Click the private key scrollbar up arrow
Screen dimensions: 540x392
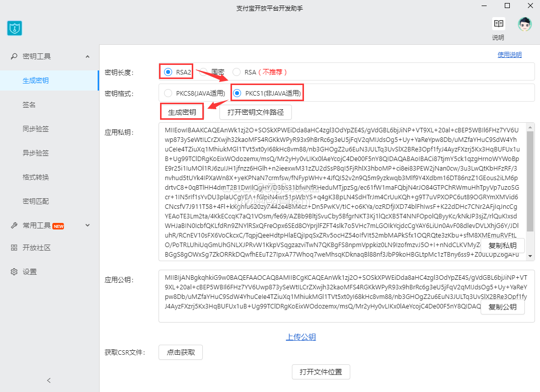tap(530, 127)
